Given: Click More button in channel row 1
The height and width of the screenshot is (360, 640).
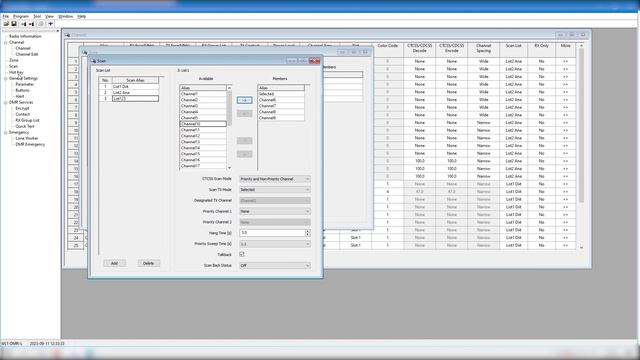Looking at the screenshot, I should tap(565, 61).
